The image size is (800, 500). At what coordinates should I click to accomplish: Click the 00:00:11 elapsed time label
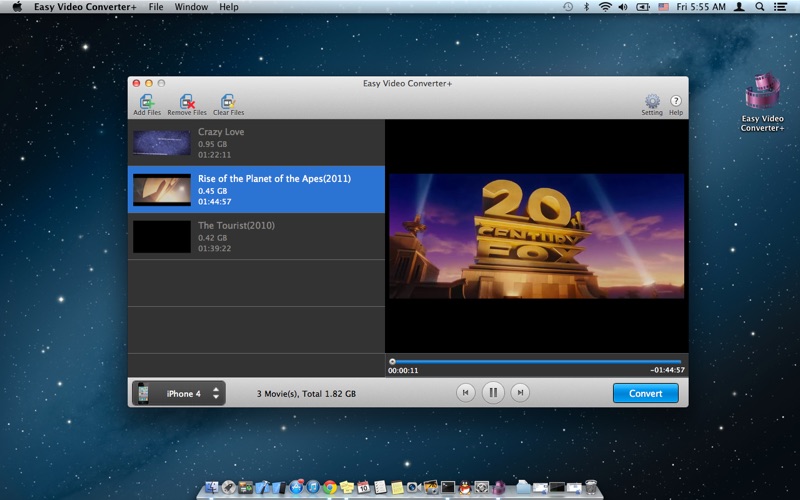[x=403, y=370]
